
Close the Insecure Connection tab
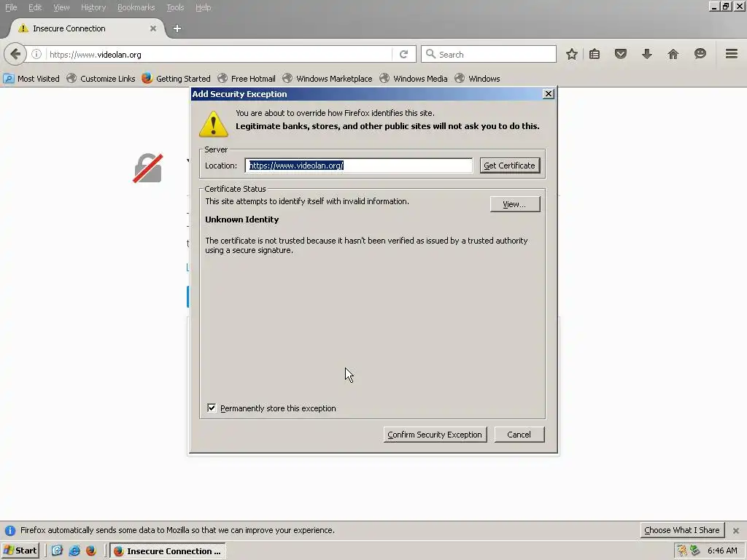[153, 28]
